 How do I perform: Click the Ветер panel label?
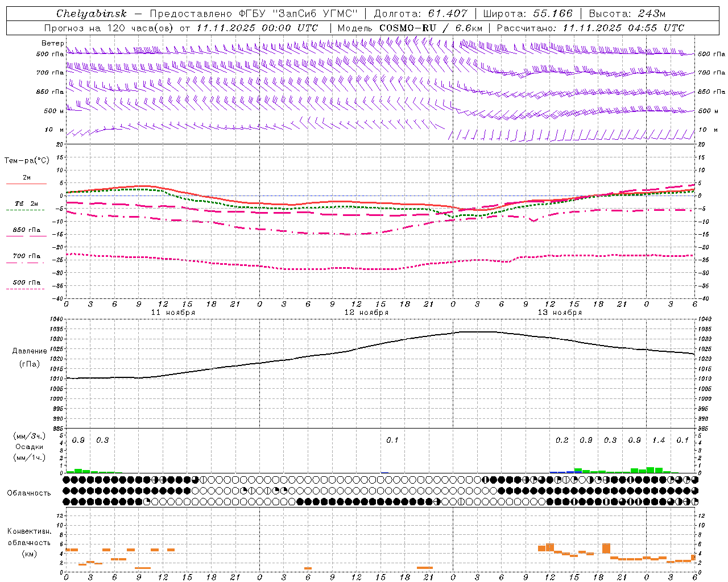coord(52,43)
